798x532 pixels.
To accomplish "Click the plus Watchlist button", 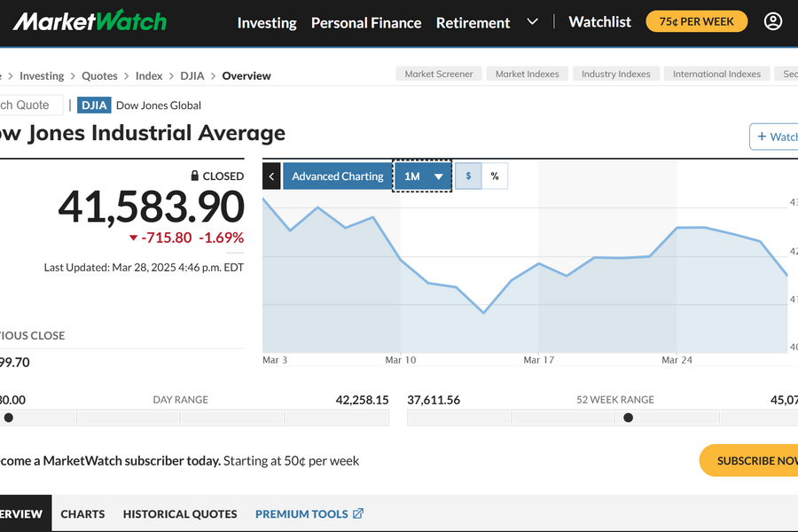I will click(775, 137).
